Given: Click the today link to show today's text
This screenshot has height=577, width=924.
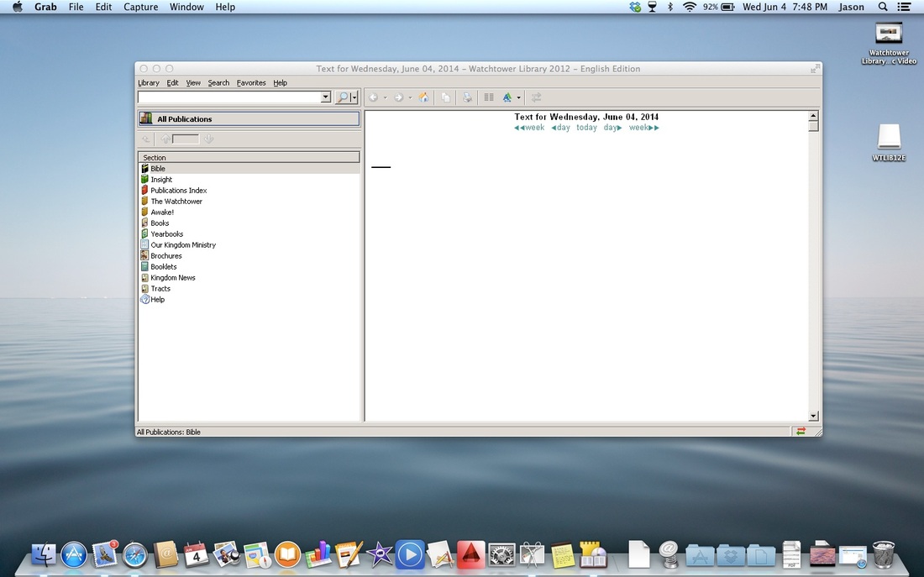Looking at the screenshot, I should (x=586, y=127).
